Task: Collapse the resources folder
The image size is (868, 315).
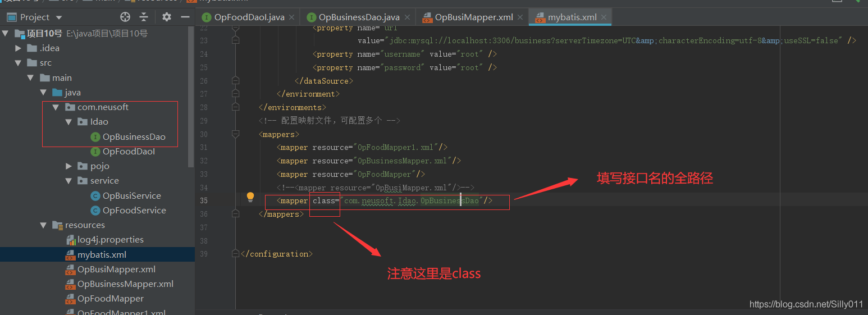Action: pos(43,225)
